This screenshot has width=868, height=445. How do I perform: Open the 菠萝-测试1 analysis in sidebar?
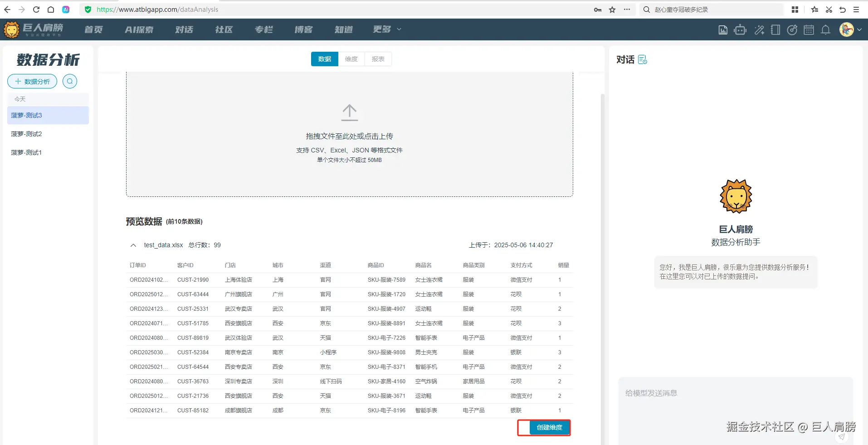click(48, 152)
